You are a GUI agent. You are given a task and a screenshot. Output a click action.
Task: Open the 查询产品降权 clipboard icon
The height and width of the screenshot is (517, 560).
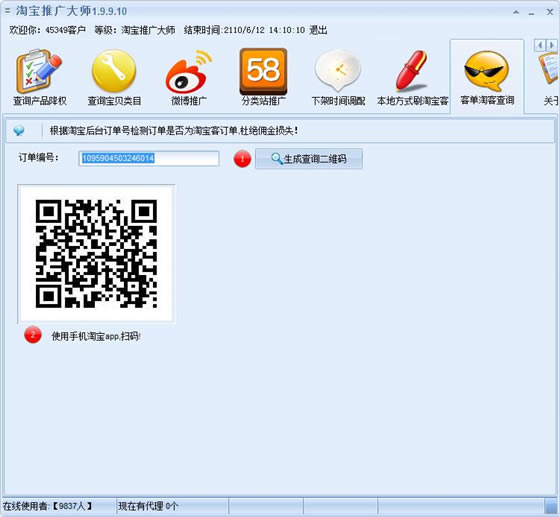click(x=39, y=72)
